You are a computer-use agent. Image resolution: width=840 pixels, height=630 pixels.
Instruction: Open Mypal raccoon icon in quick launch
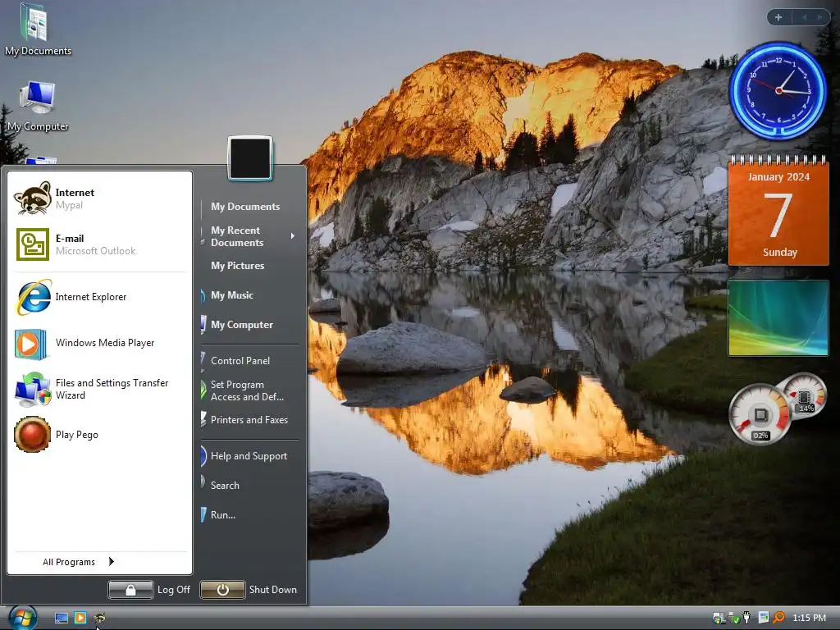[99, 619]
